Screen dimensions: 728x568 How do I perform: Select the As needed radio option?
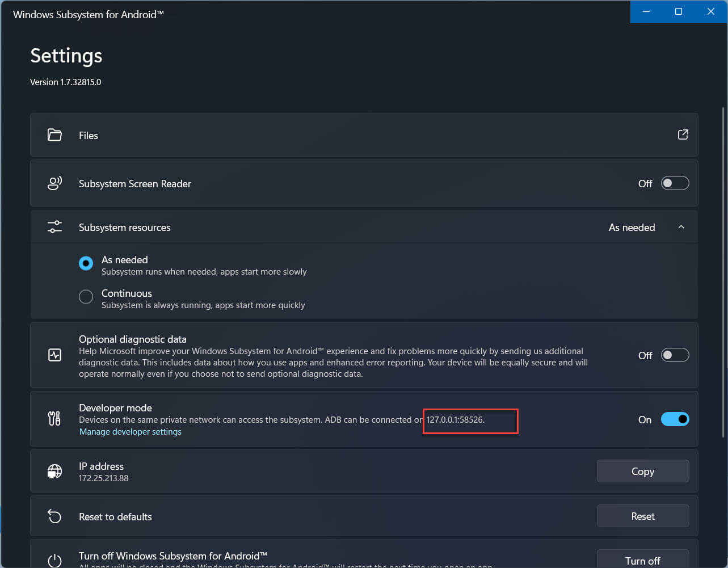86,263
